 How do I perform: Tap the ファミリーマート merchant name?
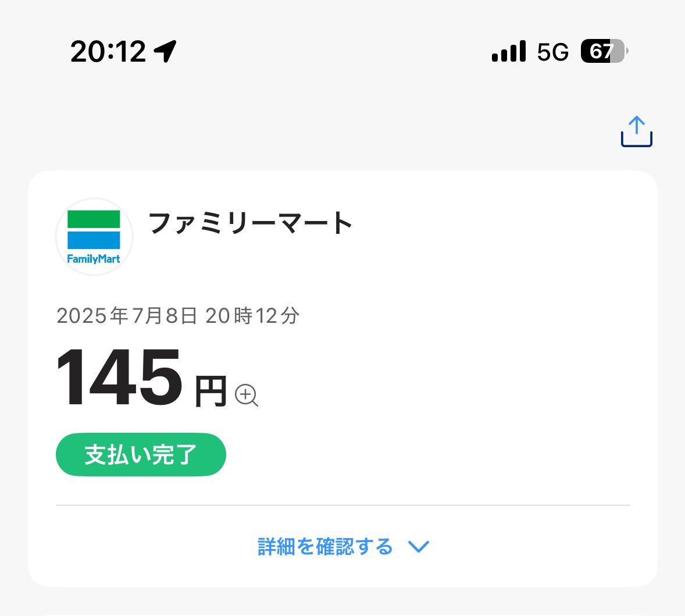[x=250, y=223]
